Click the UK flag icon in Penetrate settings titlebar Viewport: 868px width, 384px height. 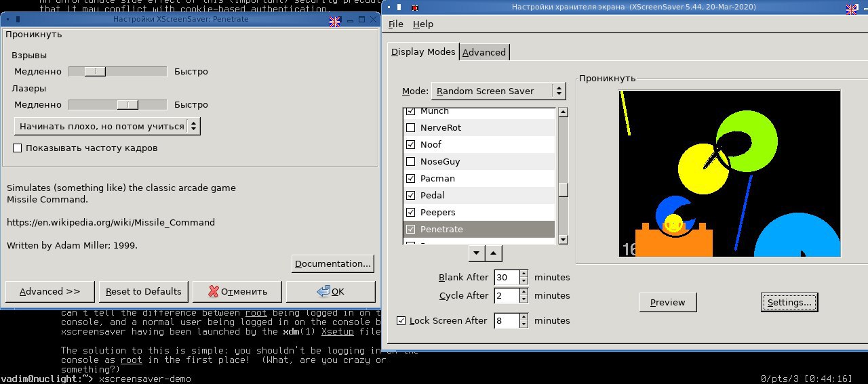click(335, 21)
